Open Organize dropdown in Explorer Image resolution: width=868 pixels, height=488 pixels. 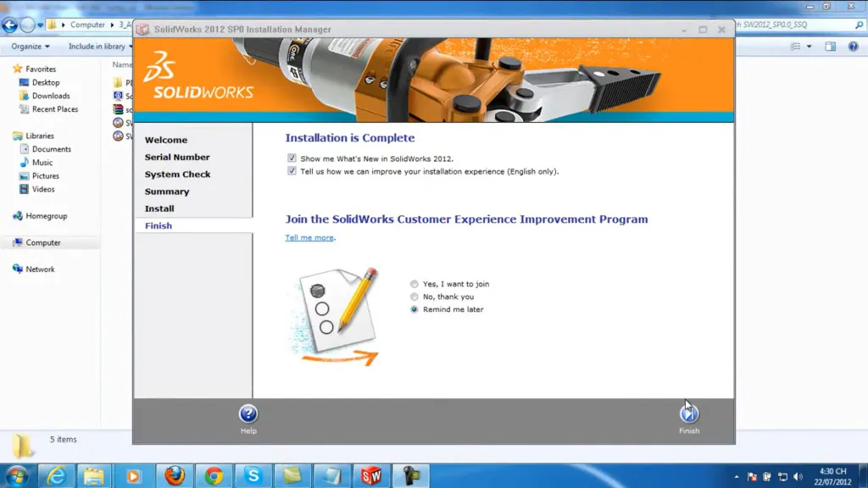click(x=31, y=47)
